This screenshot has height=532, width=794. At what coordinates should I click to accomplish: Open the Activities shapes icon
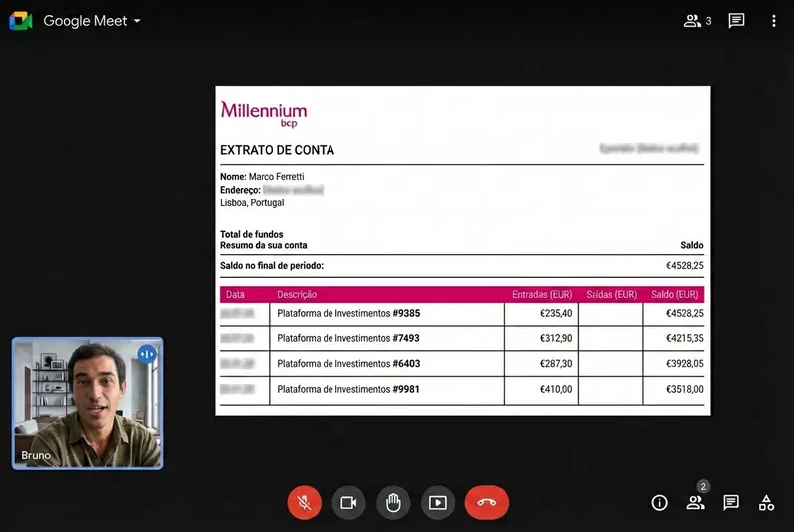766,503
